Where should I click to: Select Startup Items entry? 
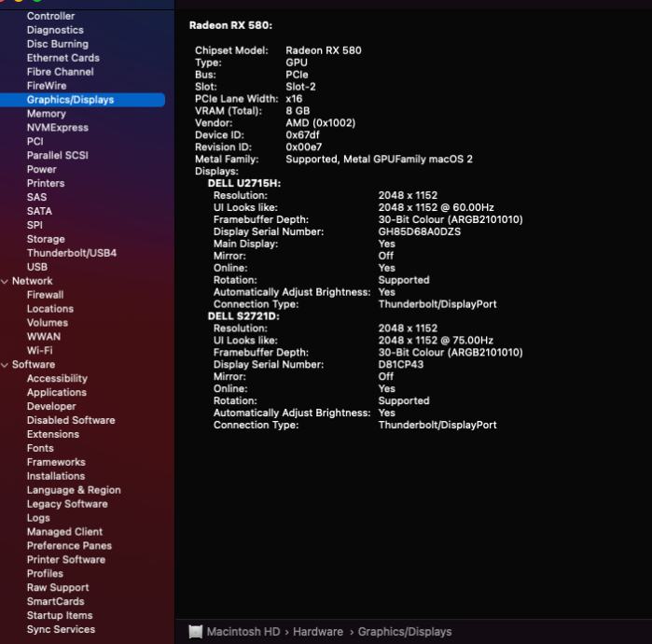[60, 615]
